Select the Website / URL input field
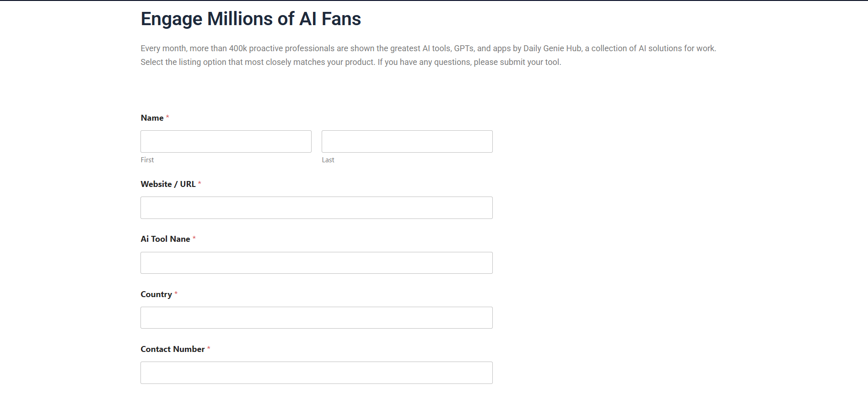Viewport: 868px width, 394px height. (316, 208)
